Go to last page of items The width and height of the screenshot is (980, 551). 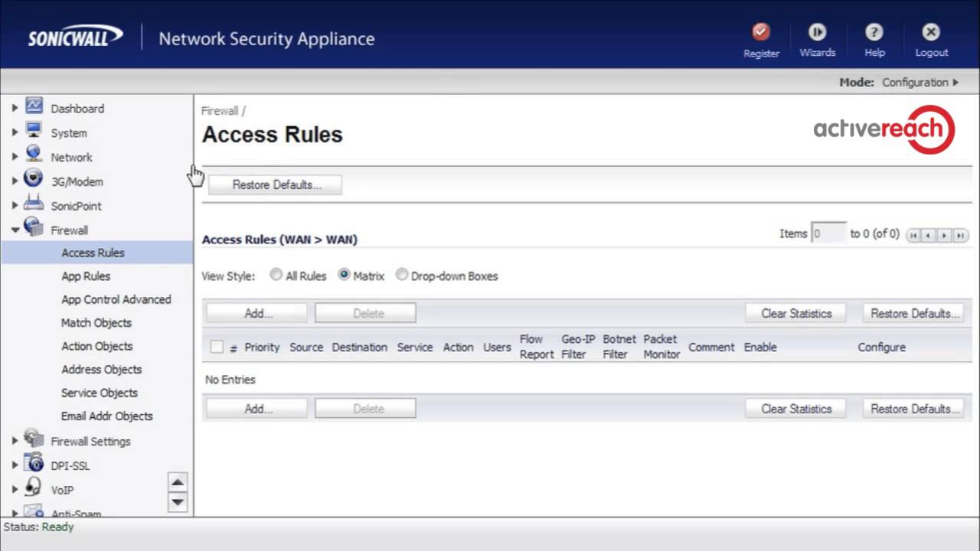point(961,236)
